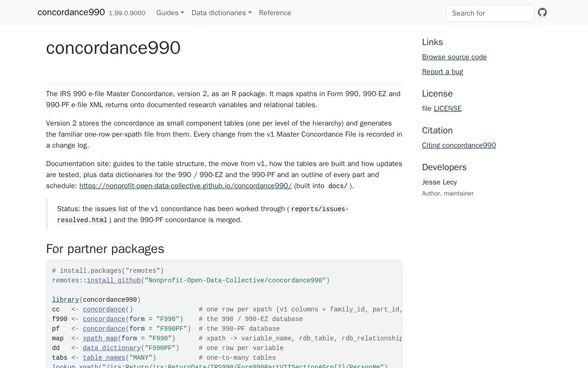Click the License sidebar heading
The image size is (588, 368).
coord(437,94)
